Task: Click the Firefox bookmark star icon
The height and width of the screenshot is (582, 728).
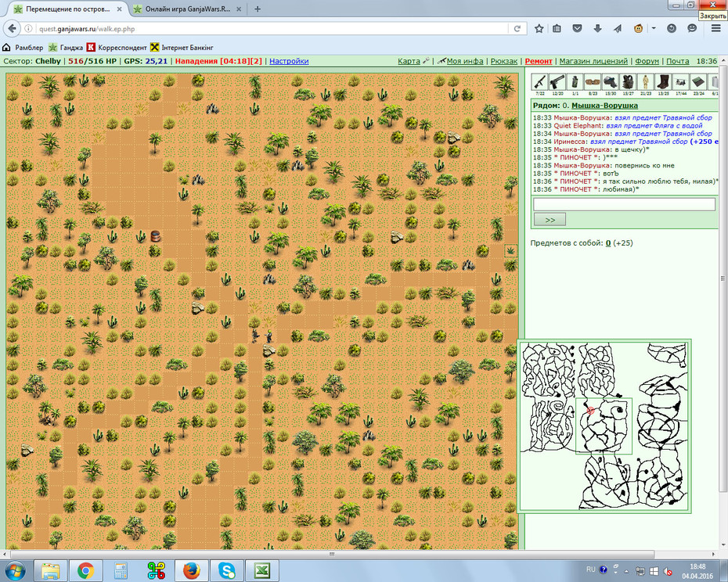Action: click(x=539, y=29)
